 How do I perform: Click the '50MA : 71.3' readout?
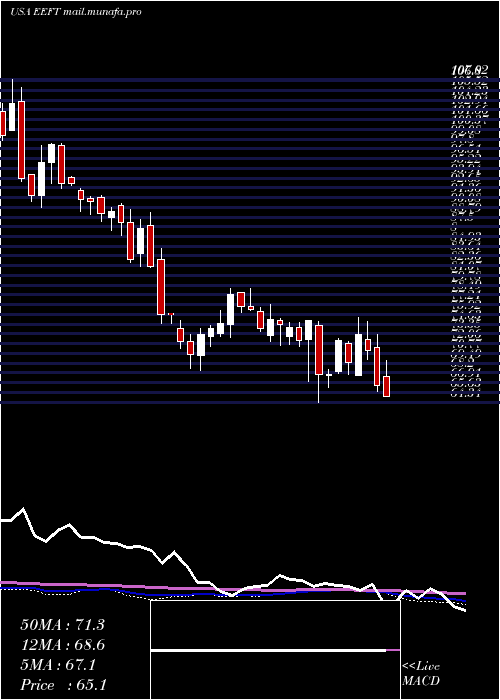(62, 625)
